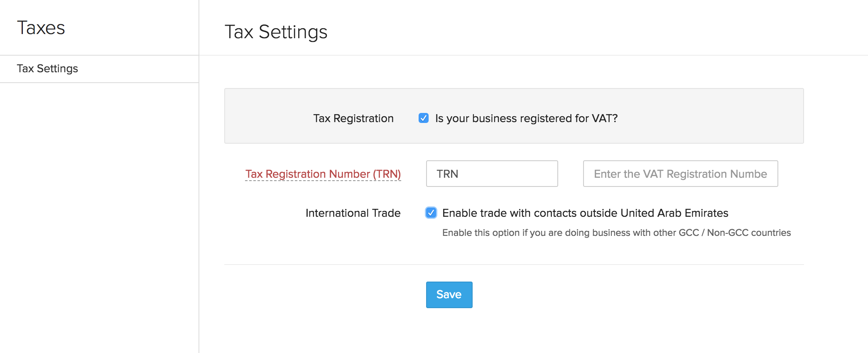Disable trade with contacts outside United Arab Emirates
Image resolution: width=868 pixels, height=353 pixels.
[431, 213]
